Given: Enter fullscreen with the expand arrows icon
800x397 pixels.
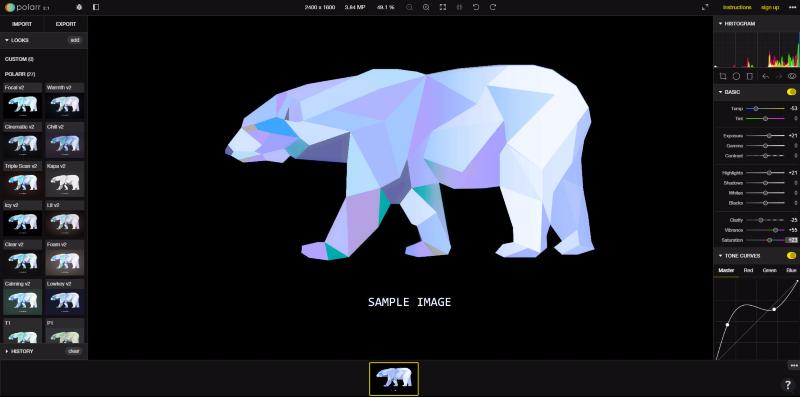Looking at the screenshot, I should coord(705,7).
